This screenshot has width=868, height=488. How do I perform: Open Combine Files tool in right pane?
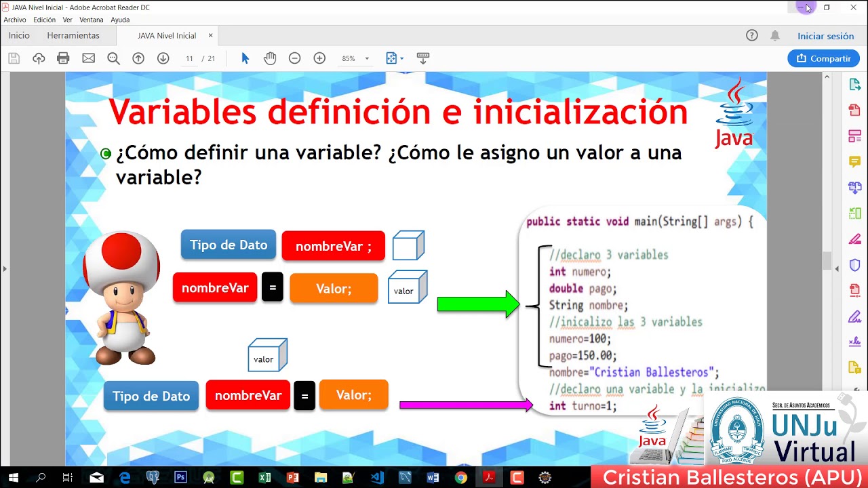854,187
